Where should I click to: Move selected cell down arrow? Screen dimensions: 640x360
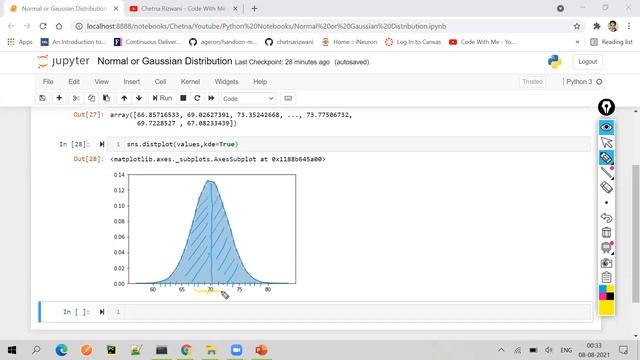pyautogui.click(x=139, y=98)
